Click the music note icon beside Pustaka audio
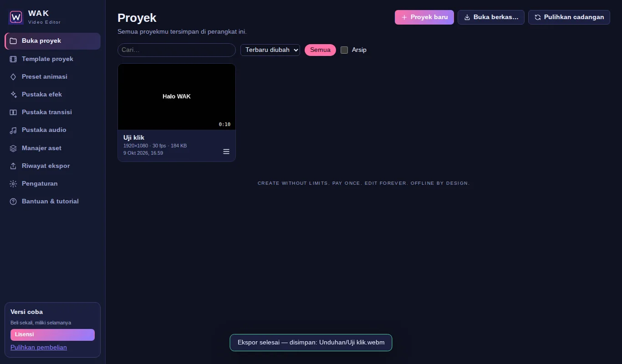The height and width of the screenshot is (364, 622). point(13,130)
